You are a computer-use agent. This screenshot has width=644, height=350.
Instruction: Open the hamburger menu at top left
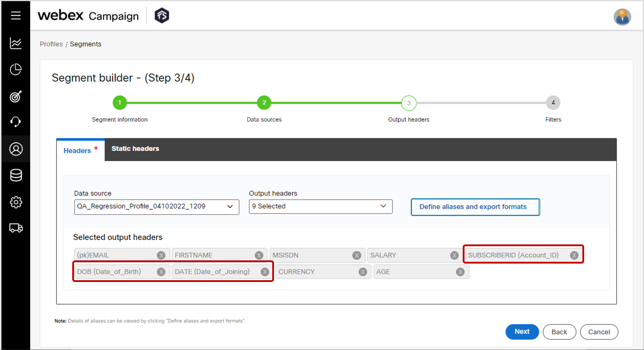pos(16,15)
